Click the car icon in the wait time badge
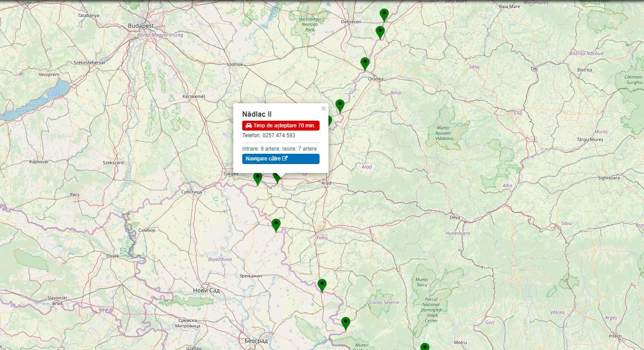644x350 pixels. point(248,126)
